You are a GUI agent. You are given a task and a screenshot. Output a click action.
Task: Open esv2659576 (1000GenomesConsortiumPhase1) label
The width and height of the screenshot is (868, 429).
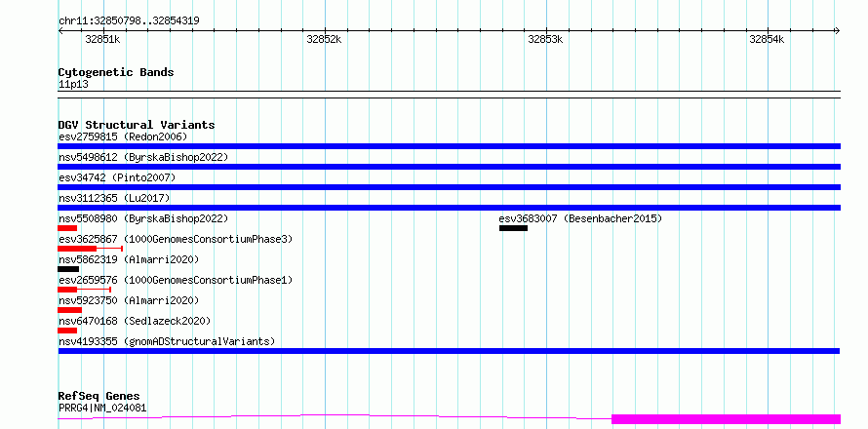(x=176, y=280)
